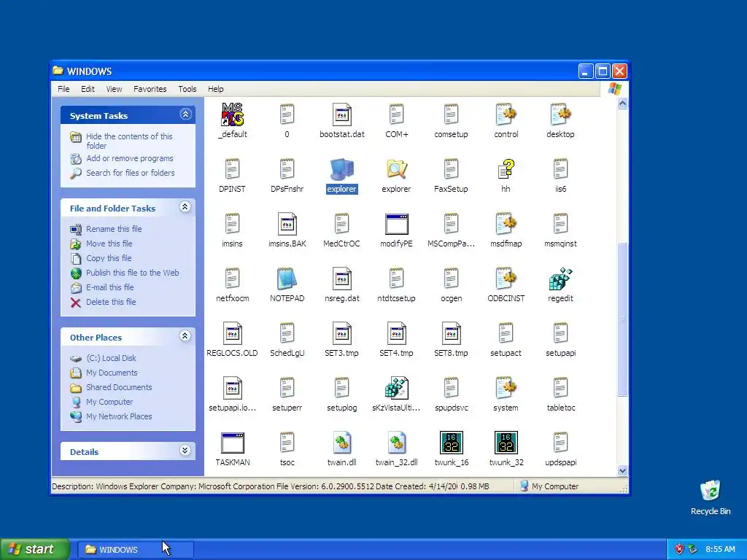The height and width of the screenshot is (560, 747).
Task: Select the twain_32.dll file icon
Action: [396, 443]
